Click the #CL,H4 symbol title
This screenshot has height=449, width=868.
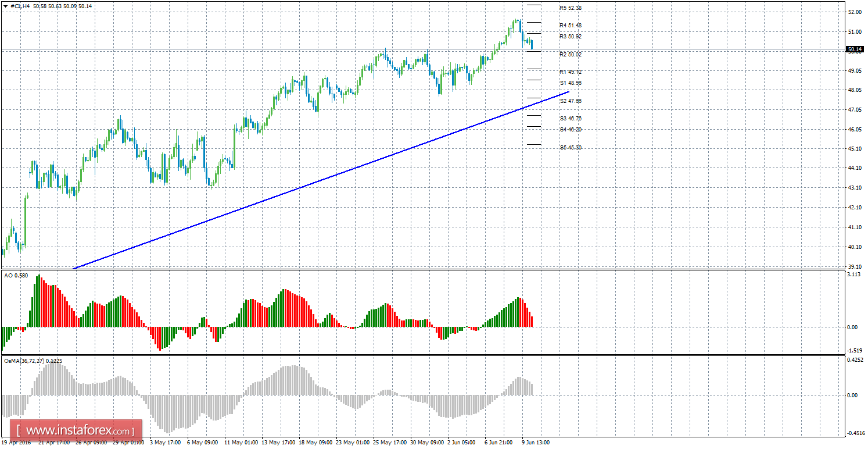click(20, 6)
